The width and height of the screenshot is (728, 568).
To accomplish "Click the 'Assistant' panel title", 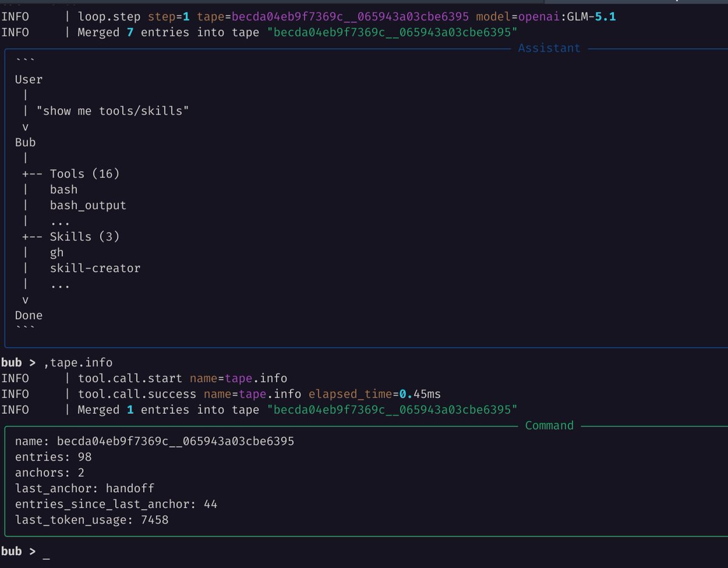I will (549, 48).
